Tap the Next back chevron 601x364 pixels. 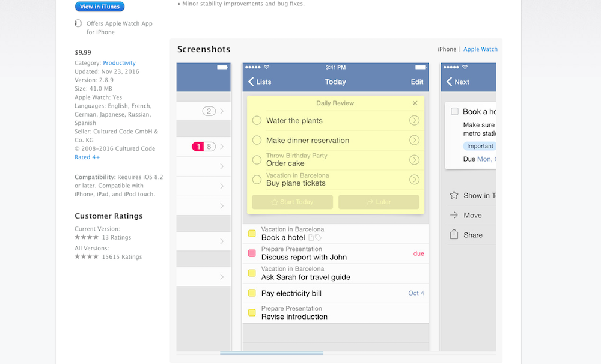[450, 82]
